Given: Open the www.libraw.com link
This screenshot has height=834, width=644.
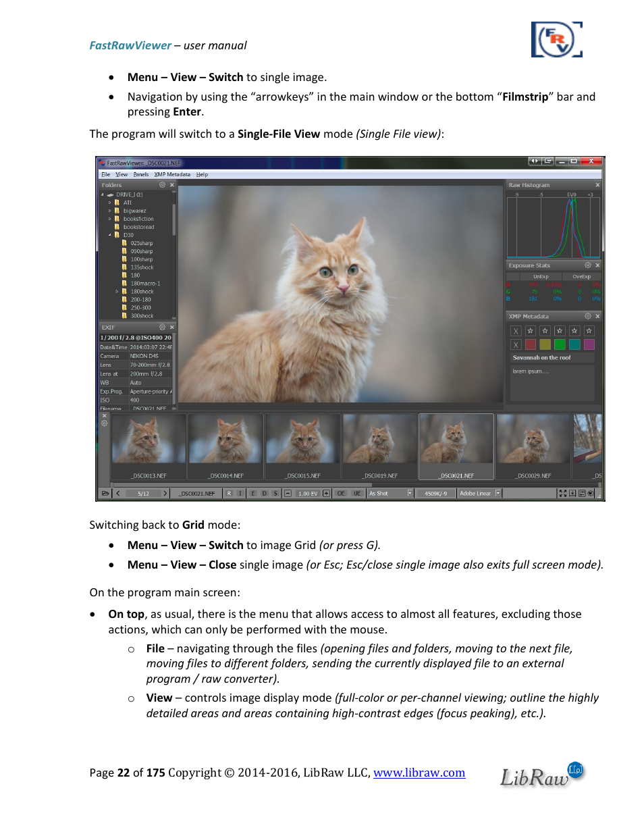Looking at the screenshot, I should 419,773.
